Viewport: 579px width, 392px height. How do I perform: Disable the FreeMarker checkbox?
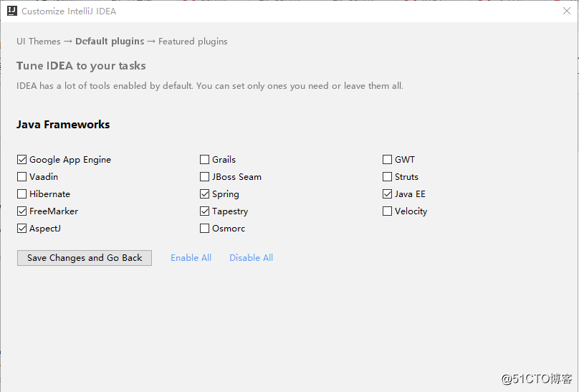coord(21,211)
